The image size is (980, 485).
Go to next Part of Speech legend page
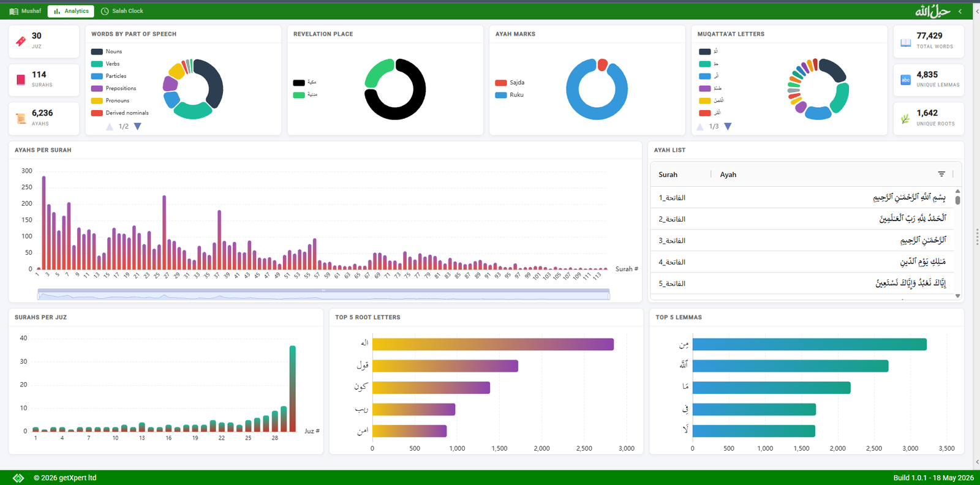click(x=138, y=126)
